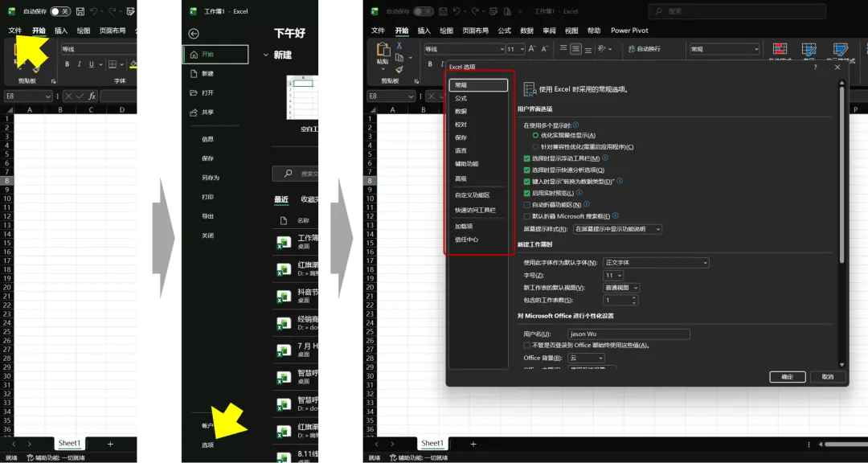The height and width of the screenshot is (463, 868).
Task: Choose 另存为 in the backstage menu
Action: click(211, 178)
